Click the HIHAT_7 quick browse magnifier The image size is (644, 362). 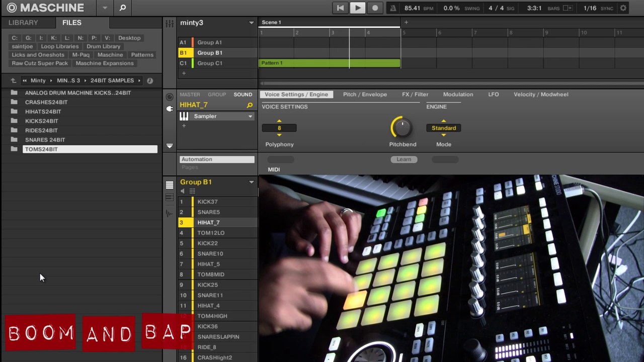click(x=250, y=105)
